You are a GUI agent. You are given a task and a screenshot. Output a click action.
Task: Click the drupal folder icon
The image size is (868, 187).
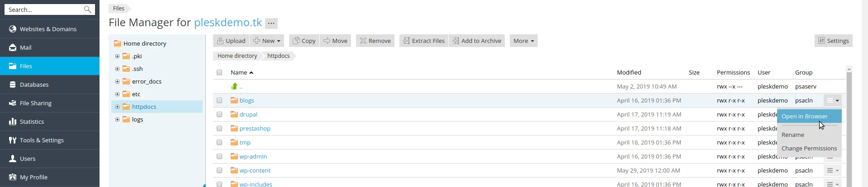tap(234, 114)
